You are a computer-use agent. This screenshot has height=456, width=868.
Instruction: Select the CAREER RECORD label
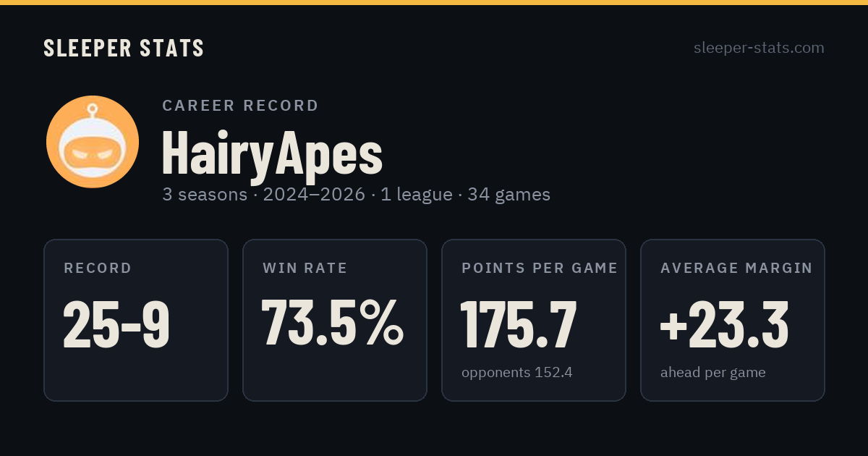[x=240, y=106]
